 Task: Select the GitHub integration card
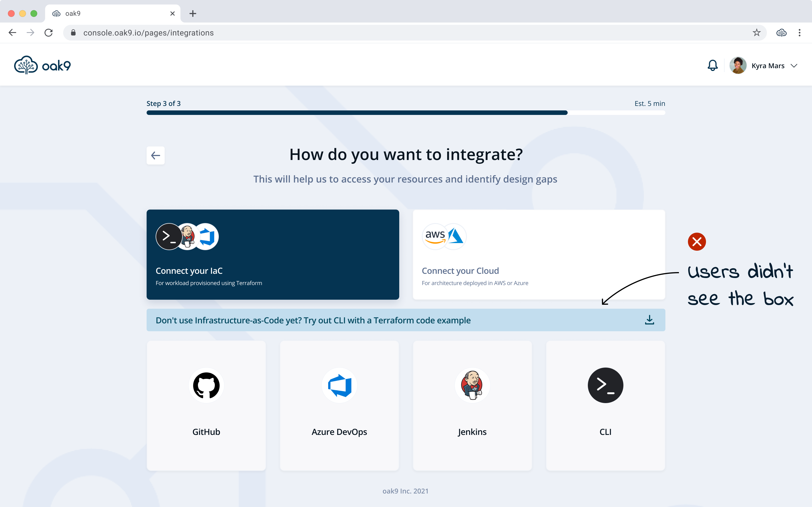(206, 405)
